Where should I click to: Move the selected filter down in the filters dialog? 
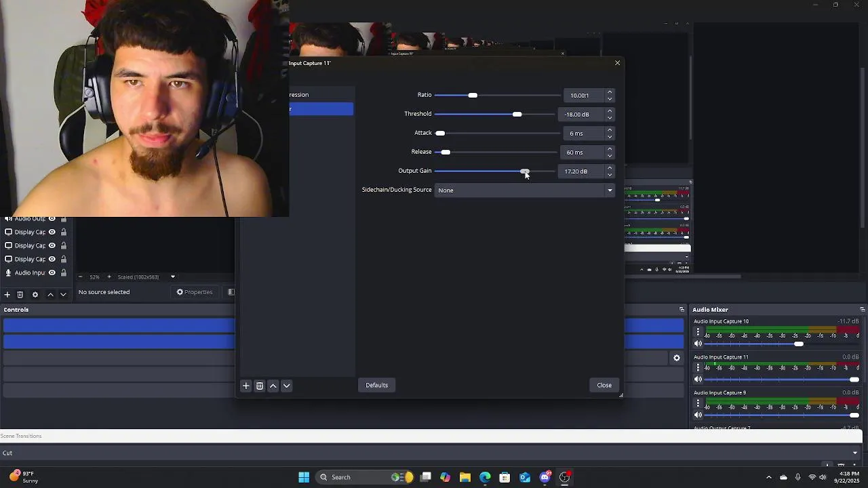[287, 386]
